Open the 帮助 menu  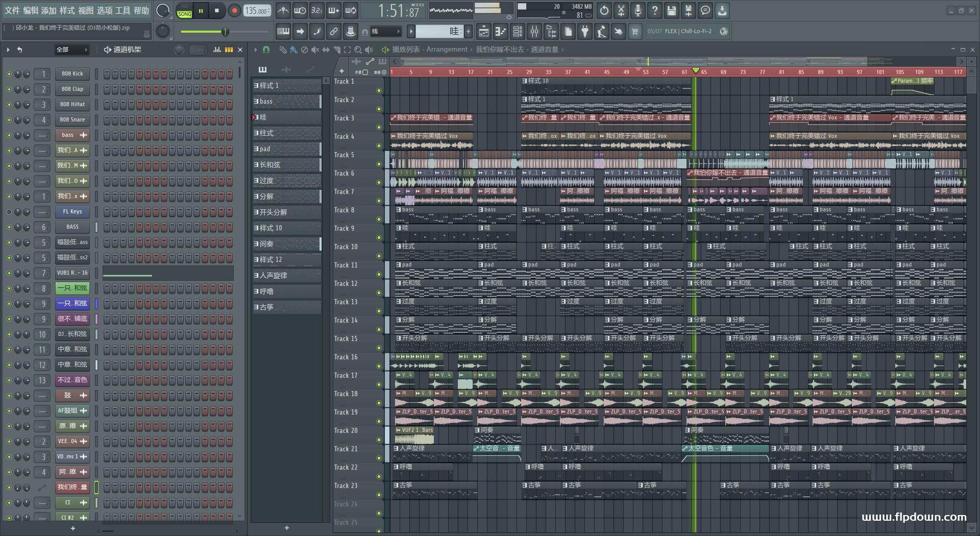(141, 10)
